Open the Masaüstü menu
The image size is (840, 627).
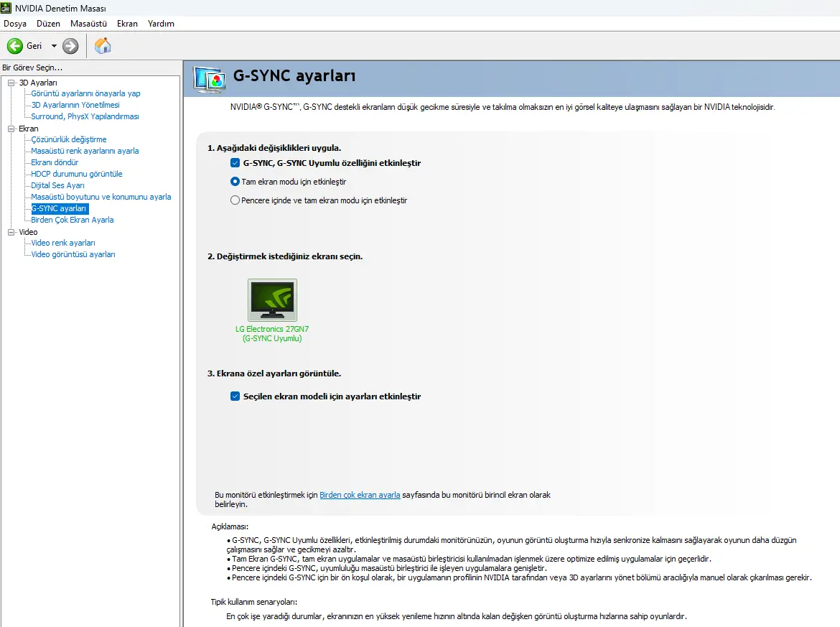pos(88,24)
